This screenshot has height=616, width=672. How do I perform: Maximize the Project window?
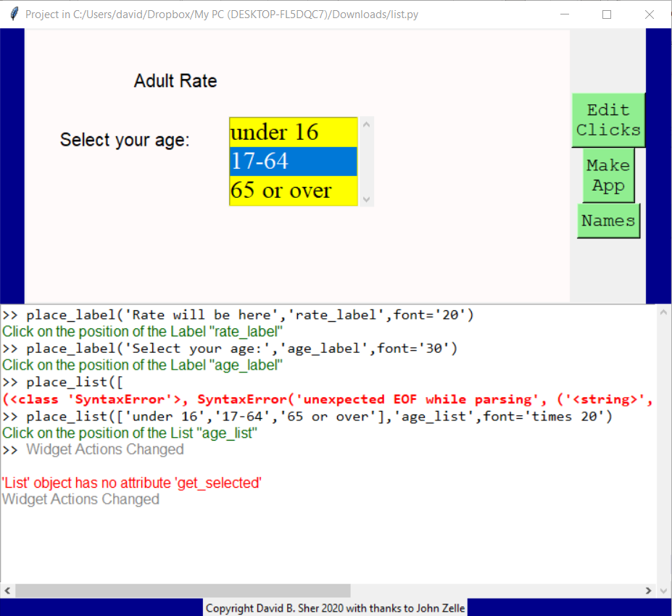[x=607, y=14]
